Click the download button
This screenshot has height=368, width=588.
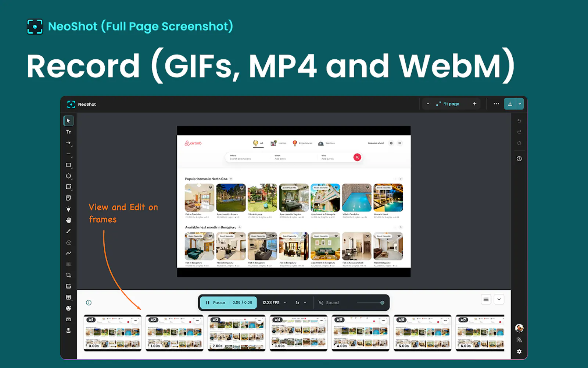pos(510,104)
